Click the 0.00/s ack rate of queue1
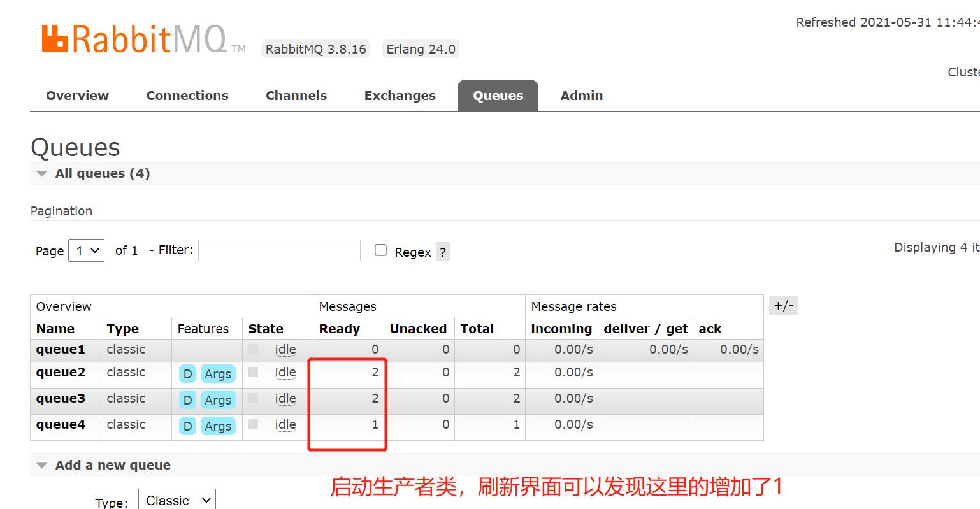This screenshot has width=980, height=509. click(x=739, y=349)
